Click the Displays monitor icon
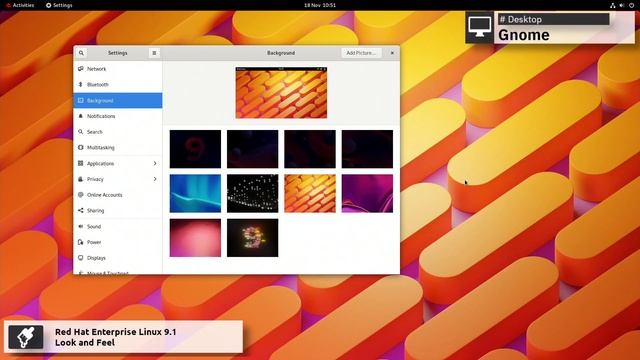 [80, 258]
